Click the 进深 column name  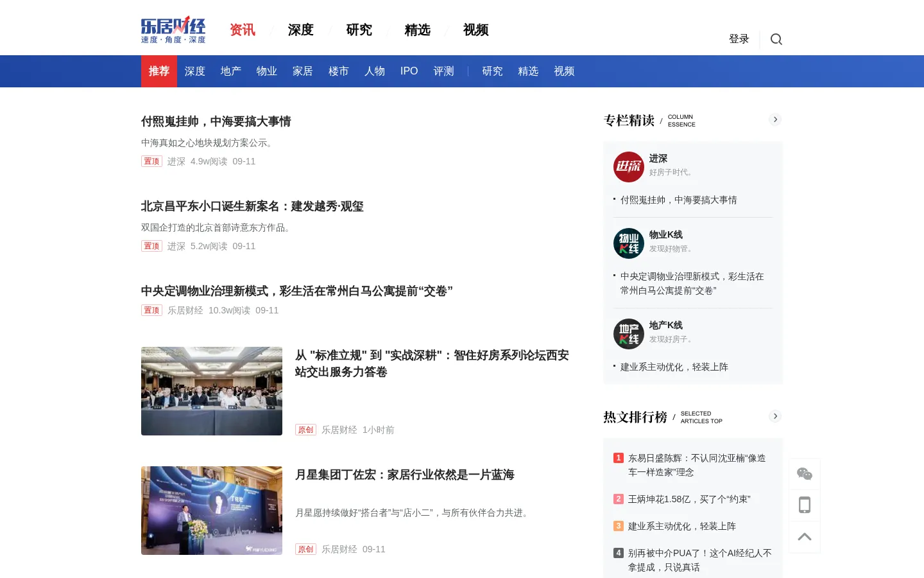[x=658, y=159]
